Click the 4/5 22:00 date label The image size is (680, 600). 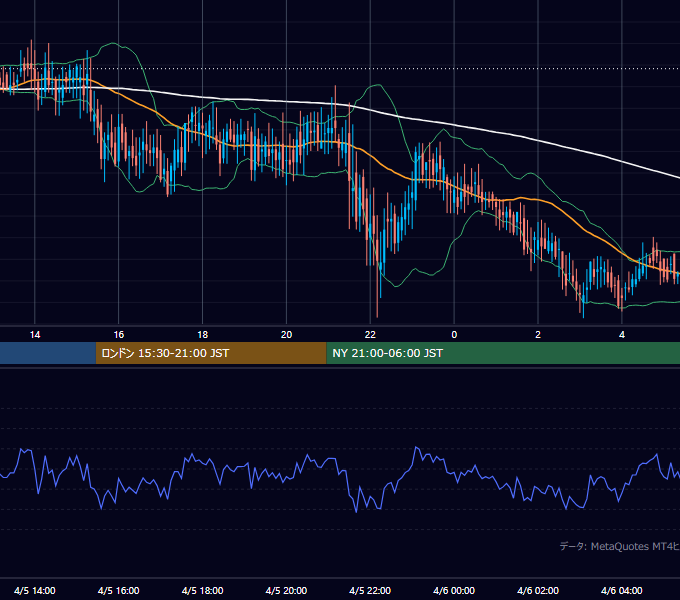pos(370,590)
